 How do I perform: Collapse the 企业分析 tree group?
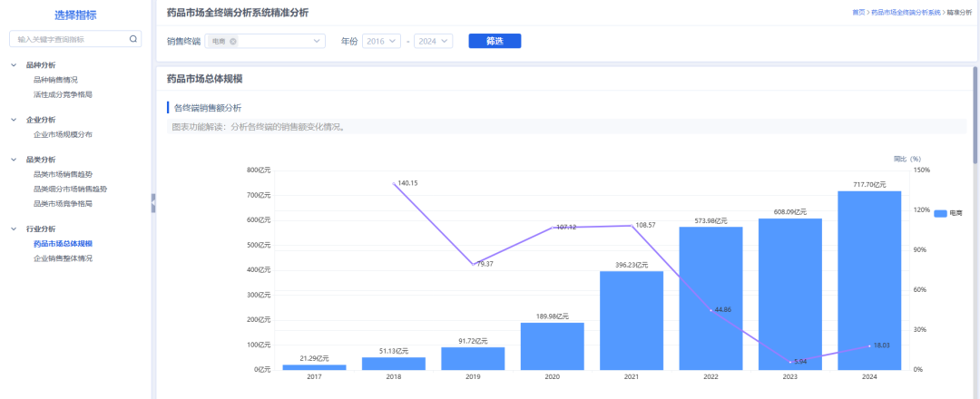[x=14, y=120]
